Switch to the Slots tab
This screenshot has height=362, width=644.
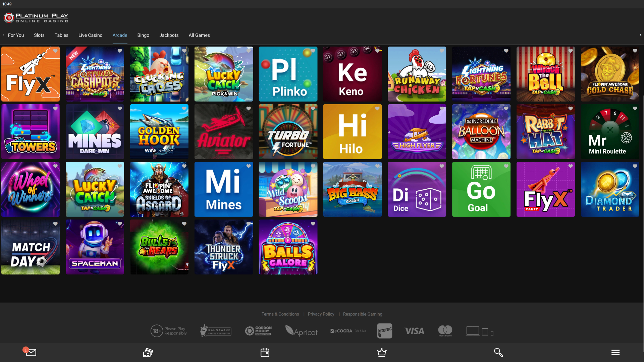pos(39,35)
